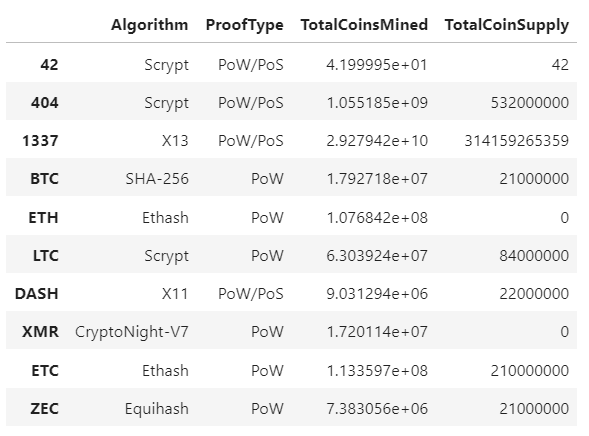
Task: Click the ProofType column header
Action: (245, 25)
